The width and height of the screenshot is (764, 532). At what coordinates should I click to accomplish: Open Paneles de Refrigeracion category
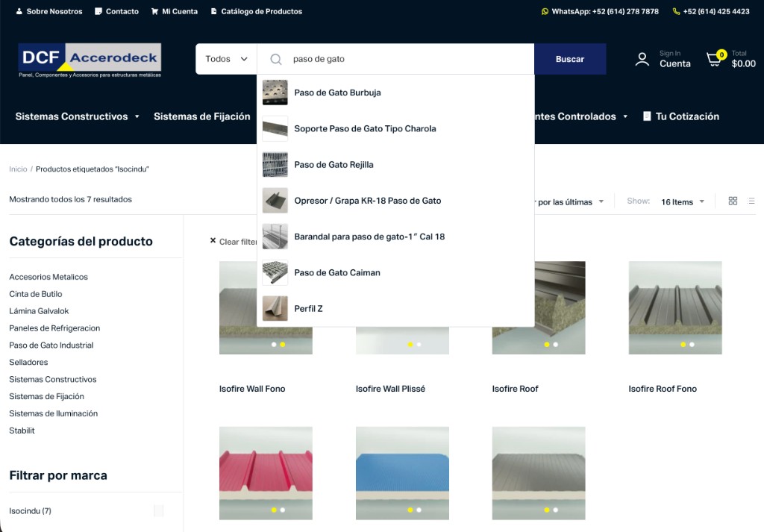coord(54,328)
